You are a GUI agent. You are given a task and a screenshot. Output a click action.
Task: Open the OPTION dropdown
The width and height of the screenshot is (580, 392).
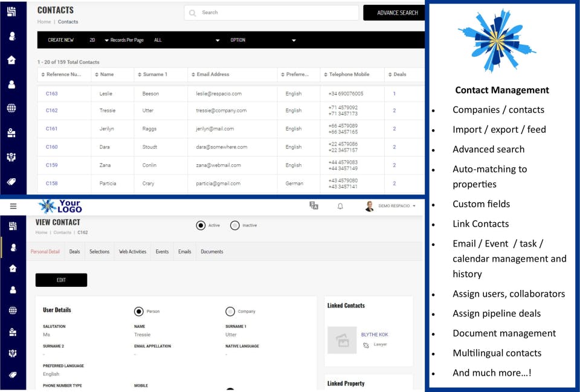coord(263,40)
